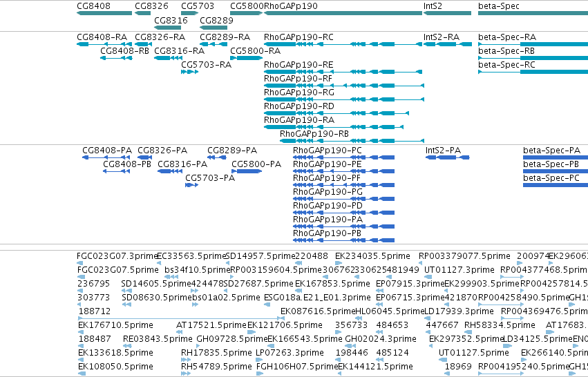Click transcript RhoGAPp190-RE
The width and height of the screenshot is (588, 377).
point(298,65)
